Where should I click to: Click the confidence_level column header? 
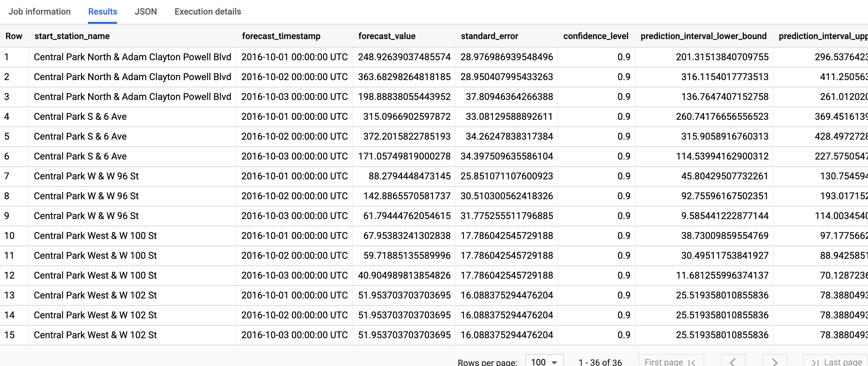click(595, 36)
